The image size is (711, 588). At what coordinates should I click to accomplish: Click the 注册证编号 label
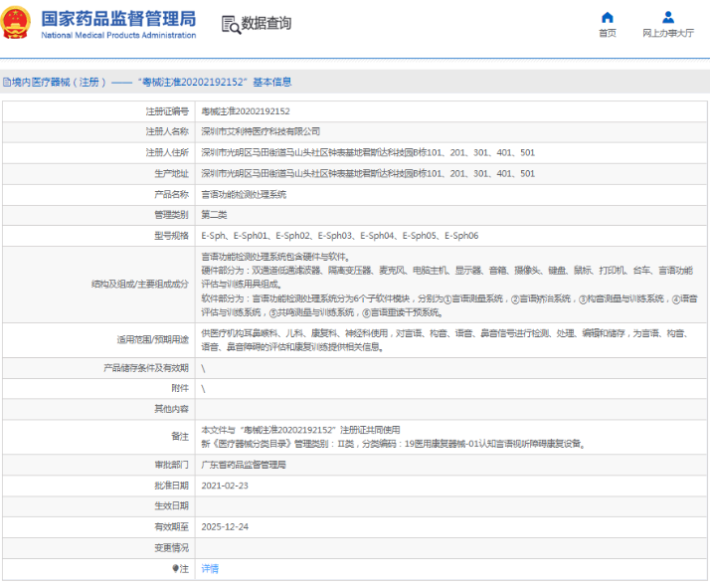[167, 111]
